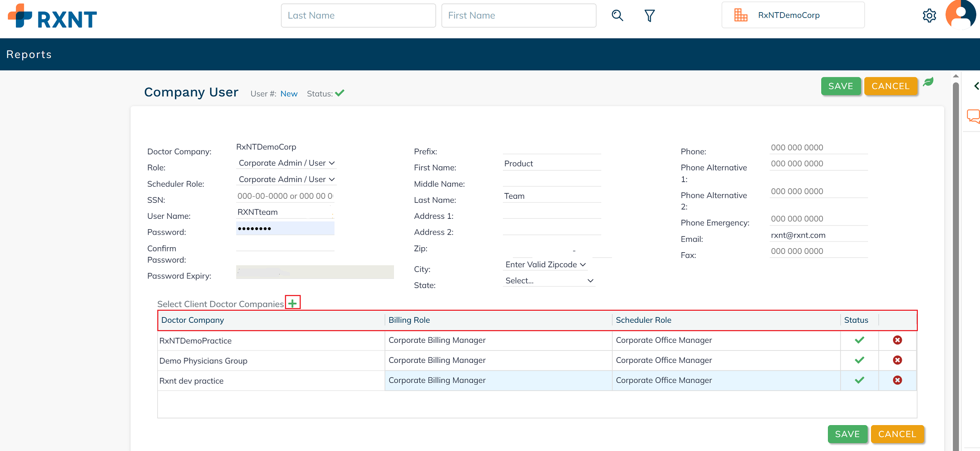980x451 pixels.
Task: Click the Status column header
Action: point(860,320)
